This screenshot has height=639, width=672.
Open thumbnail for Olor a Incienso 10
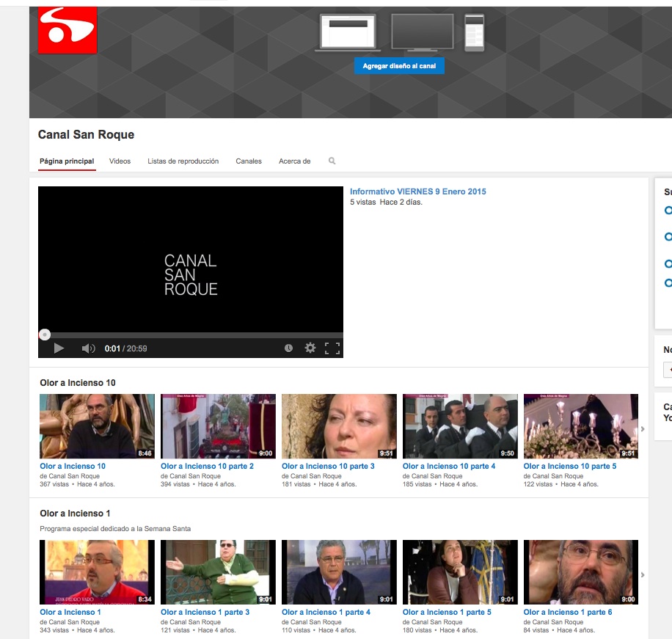[x=98, y=426]
